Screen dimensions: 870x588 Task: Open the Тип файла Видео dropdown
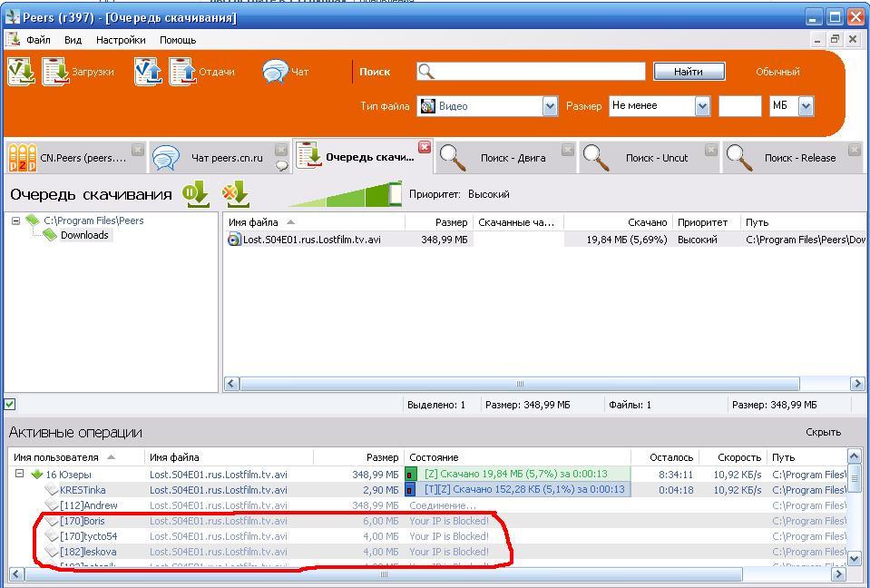point(549,106)
